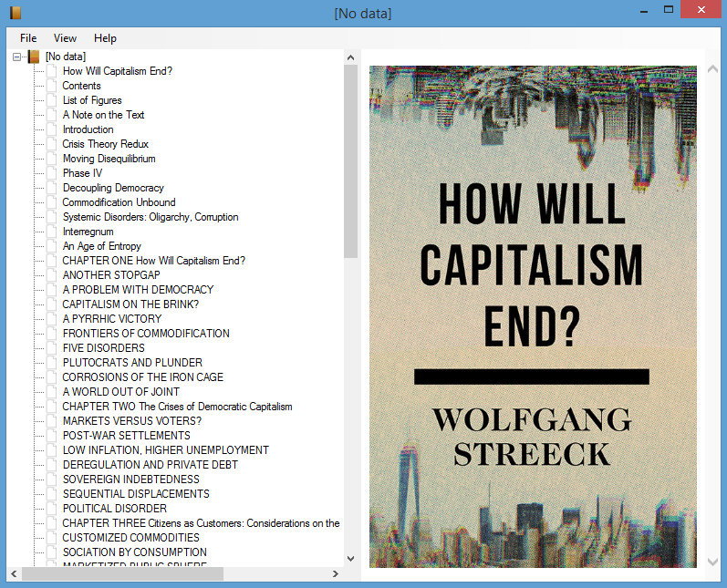Select 'CAPITALISM ON THE BRINK?' entry

(x=130, y=304)
